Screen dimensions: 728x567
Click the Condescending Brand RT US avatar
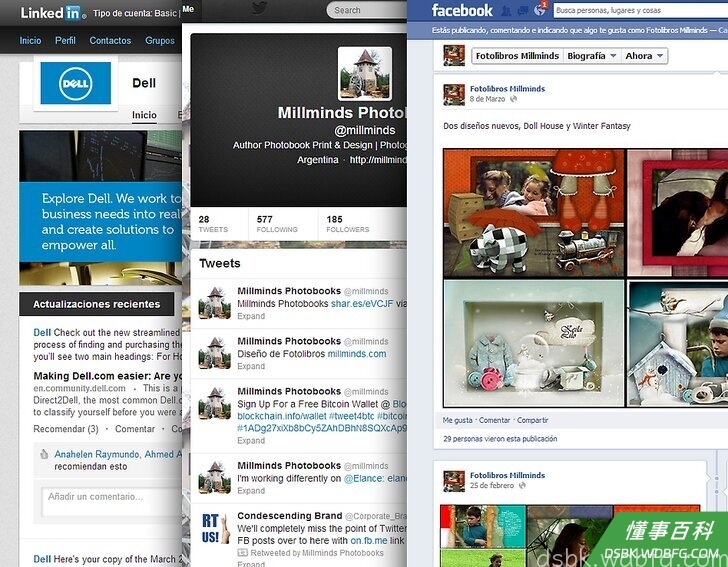(x=214, y=528)
